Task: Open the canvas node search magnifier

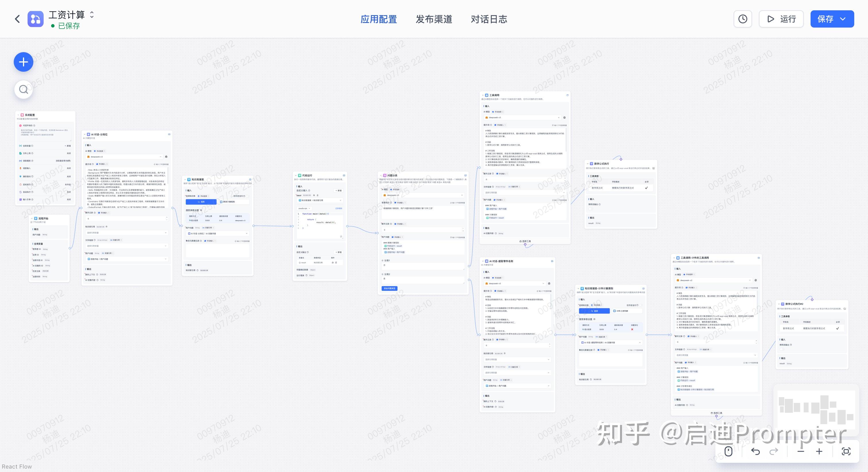Action: coord(23,89)
